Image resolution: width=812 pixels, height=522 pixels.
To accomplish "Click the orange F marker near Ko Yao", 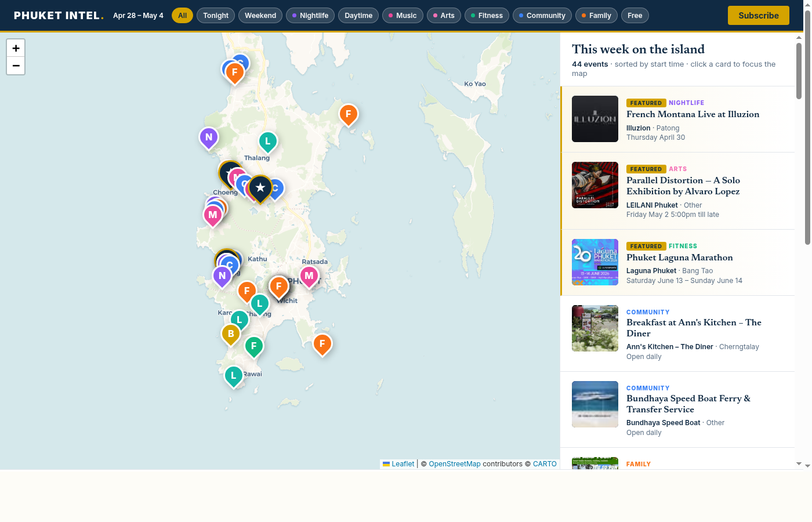I will (348, 114).
